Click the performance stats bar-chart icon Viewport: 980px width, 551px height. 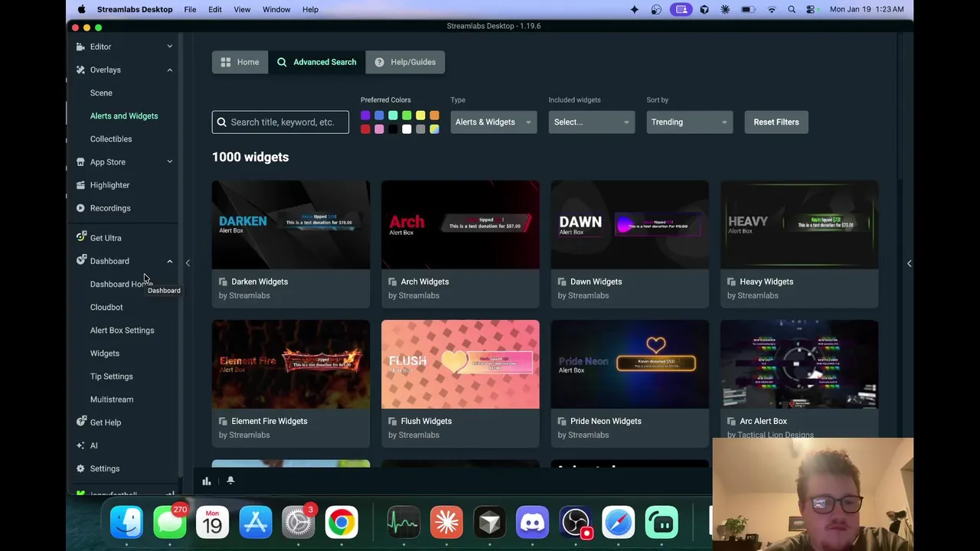(x=207, y=481)
